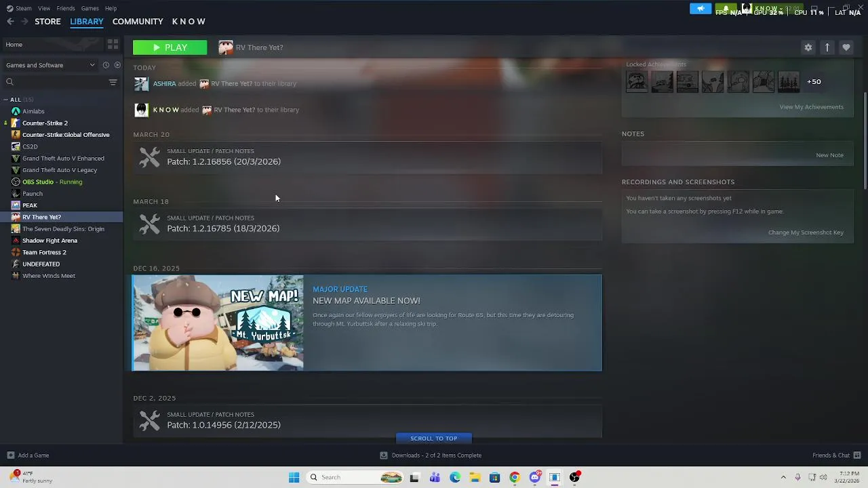Open the +50 more locked achievements
Viewport: 868px width, 488px height.
(x=814, y=81)
